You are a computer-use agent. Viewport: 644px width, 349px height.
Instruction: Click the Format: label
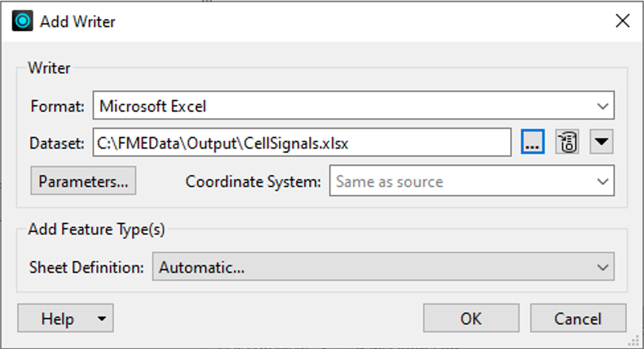pos(57,106)
